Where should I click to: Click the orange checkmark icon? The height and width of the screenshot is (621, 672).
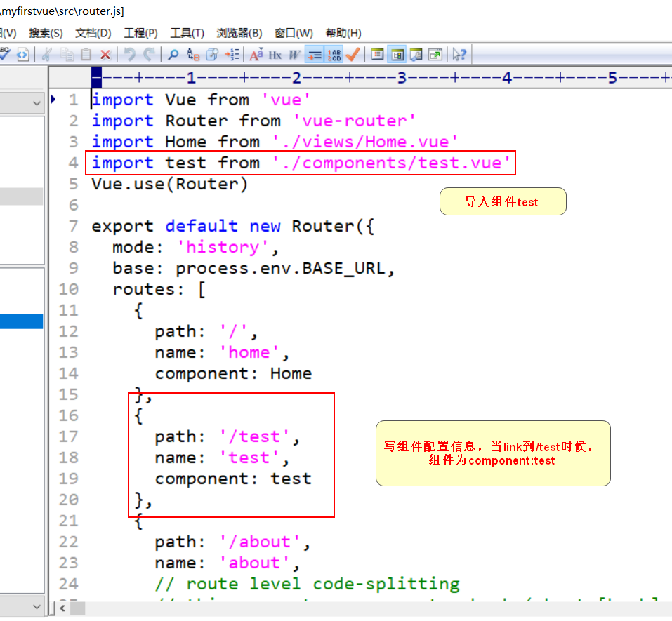coord(353,55)
